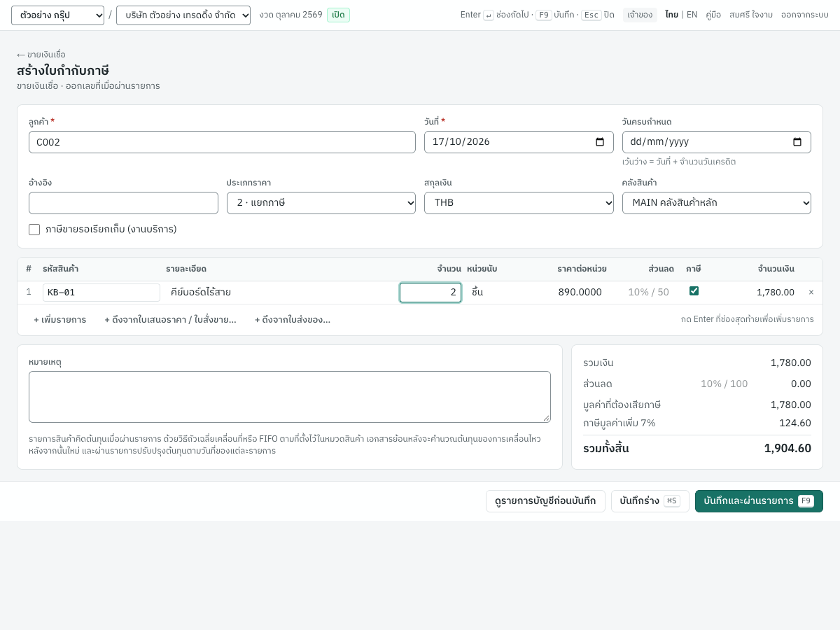This screenshot has width=840, height=630.
Task: Click the เจ้าของ role badge
Action: (x=640, y=15)
